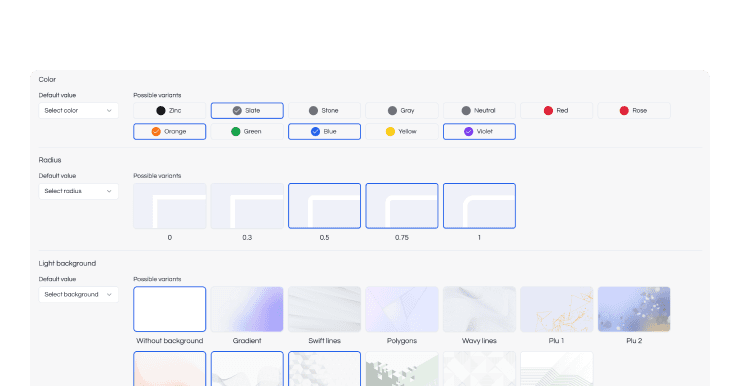Toggle the Stone color variant
This screenshot has height=386, width=740.
(324, 110)
